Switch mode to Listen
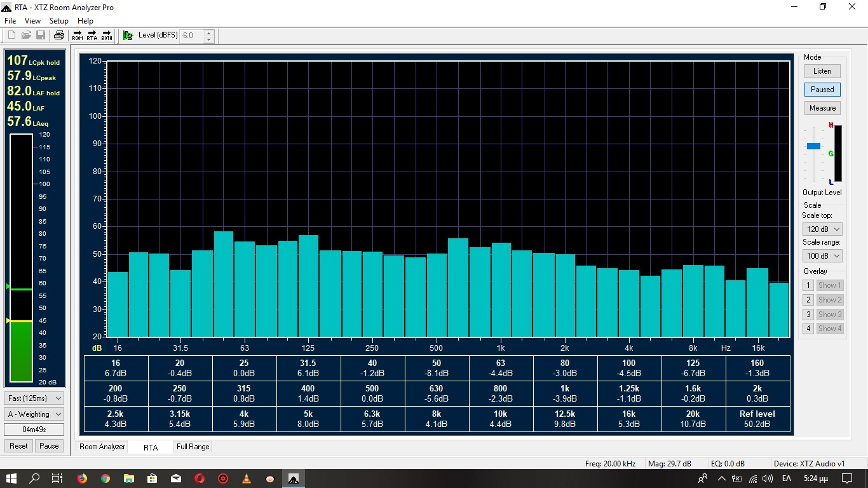The height and width of the screenshot is (488, 868). pyautogui.click(x=822, y=71)
